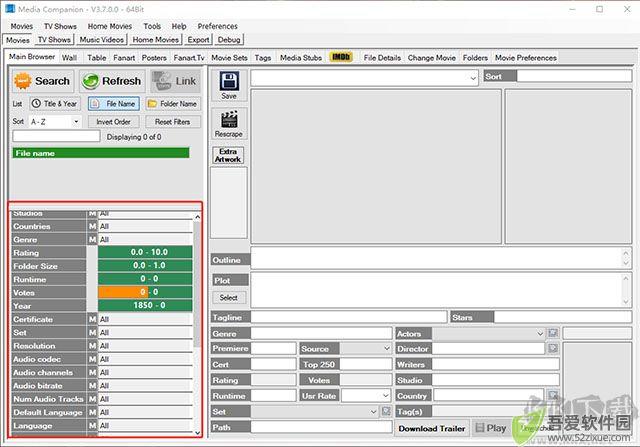Viewport: 640px width, 447px height.
Task: Toggle M mode for Certificate filter
Action: pos(93,319)
